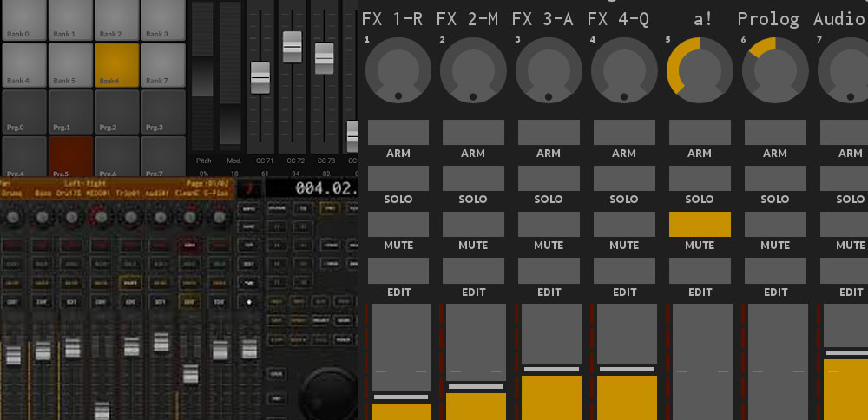Trigger the Prg.2 pad
The width and height of the screenshot is (868, 420).
click(117, 112)
